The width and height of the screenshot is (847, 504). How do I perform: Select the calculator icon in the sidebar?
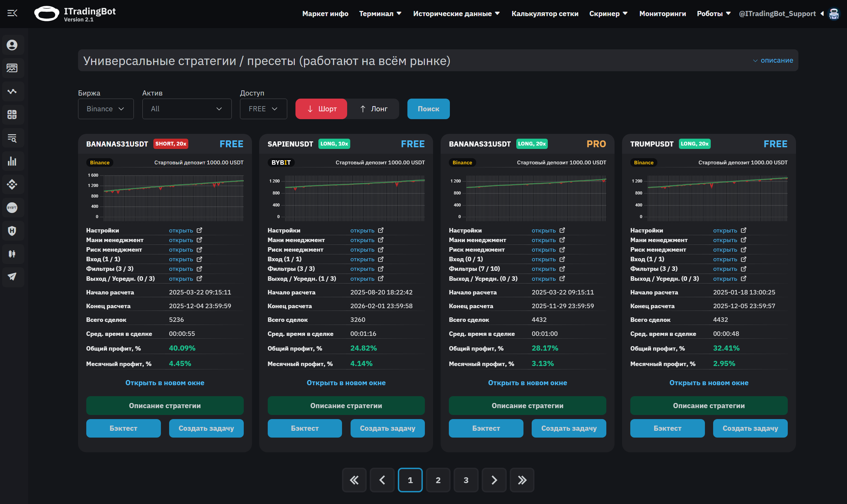pos(13,114)
